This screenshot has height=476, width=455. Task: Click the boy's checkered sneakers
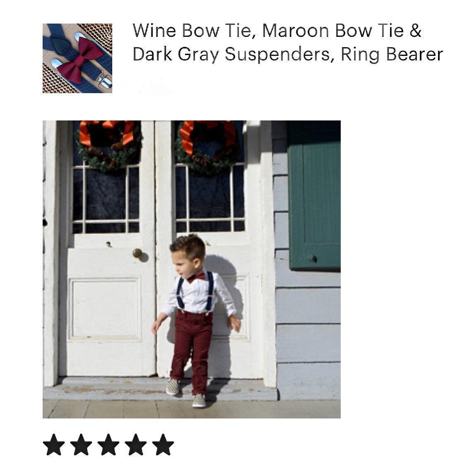(186, 393)
